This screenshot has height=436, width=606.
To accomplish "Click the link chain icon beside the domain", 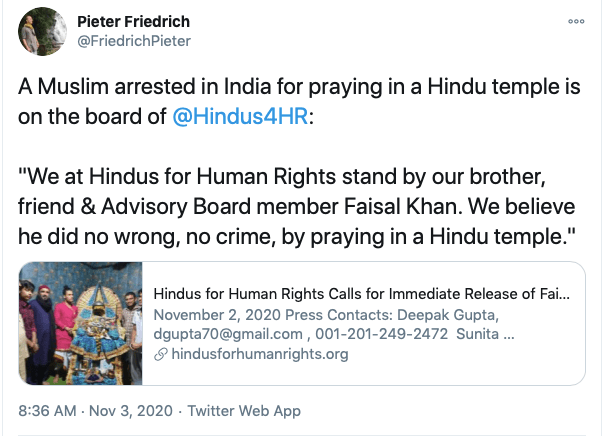I will coord(159,353).
